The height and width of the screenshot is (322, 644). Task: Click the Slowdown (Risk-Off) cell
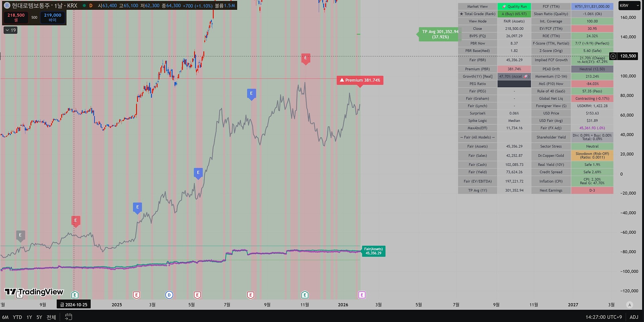point(592,156)
